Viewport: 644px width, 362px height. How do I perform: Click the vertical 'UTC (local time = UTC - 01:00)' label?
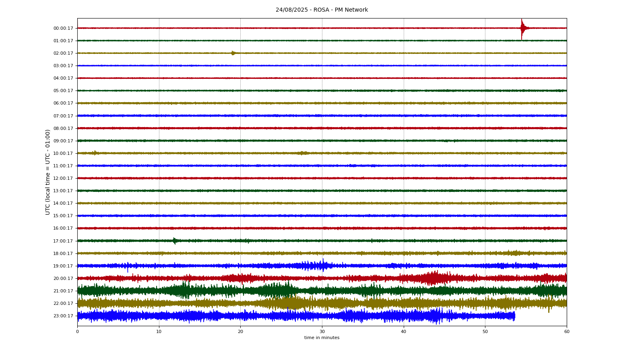[48, 172]
